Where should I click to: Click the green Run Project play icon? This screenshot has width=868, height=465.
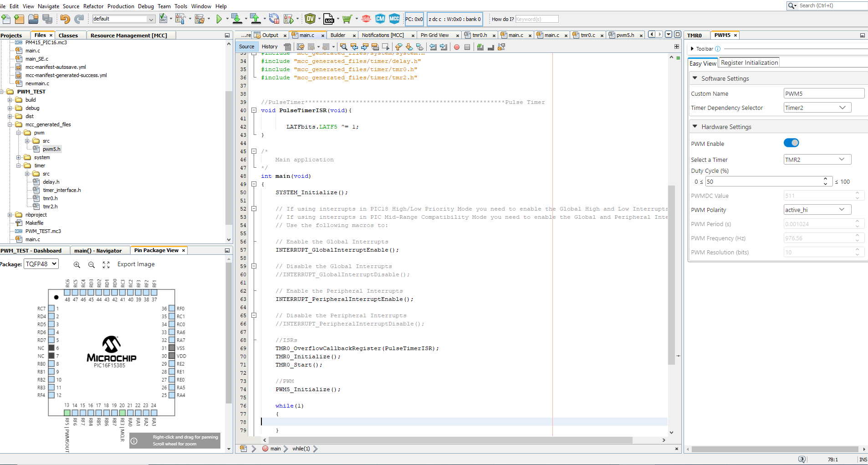[219, 19]
